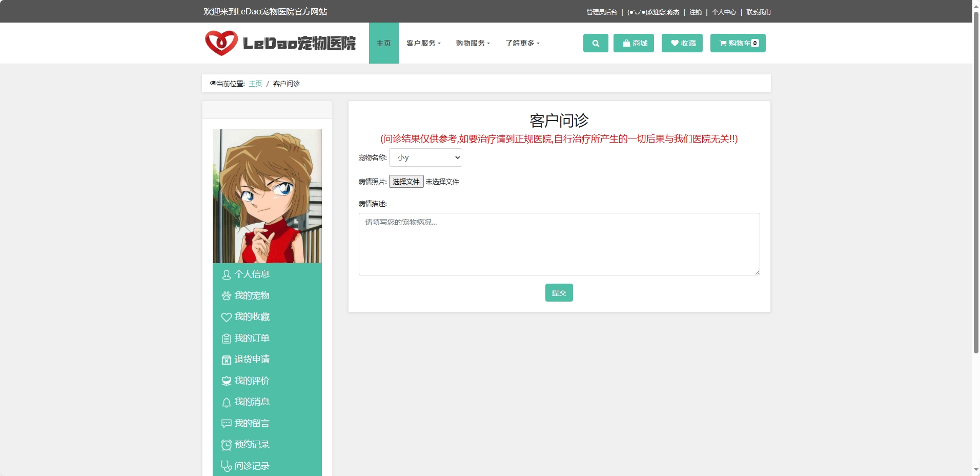
Task: Open the 购物服务 dropdown
Action: [x=472, y=43]
